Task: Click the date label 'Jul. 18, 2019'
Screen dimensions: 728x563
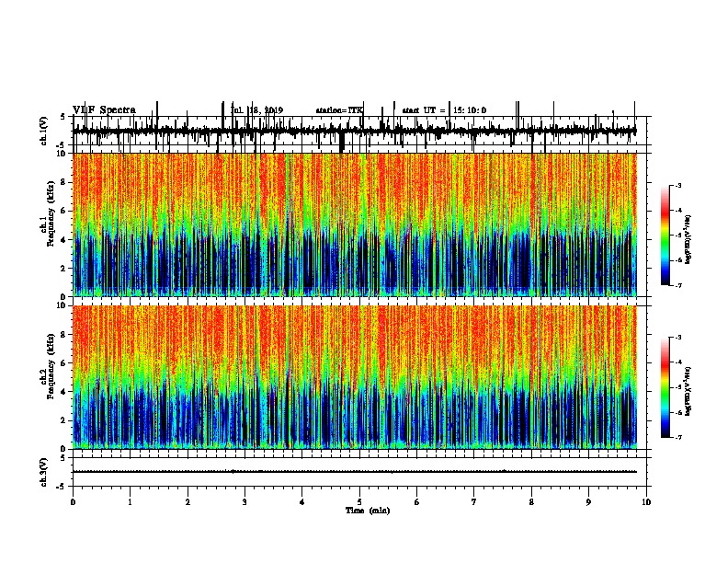Action: 256,110
